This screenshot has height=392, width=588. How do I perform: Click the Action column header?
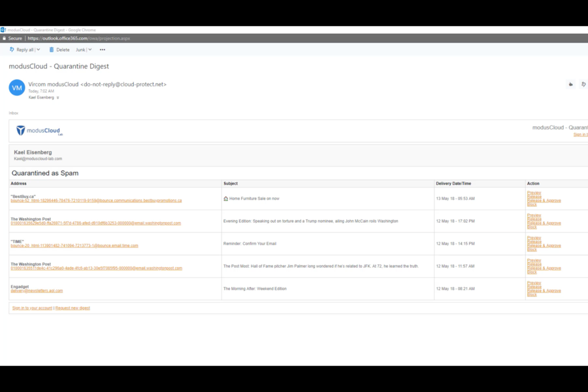(x=533, y=184)
